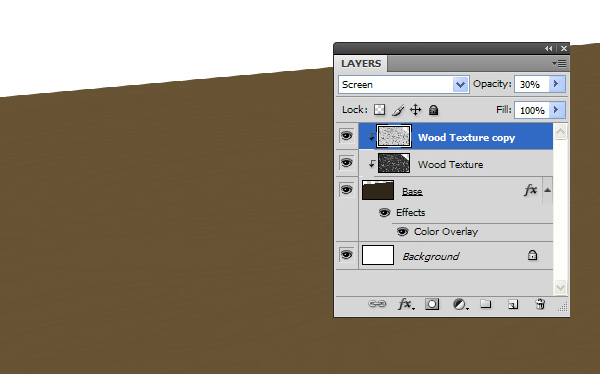The width and height of the screenshot is (600, 374).
Task: Hide the Wood Texture copy layer
Action: [347, 136]
